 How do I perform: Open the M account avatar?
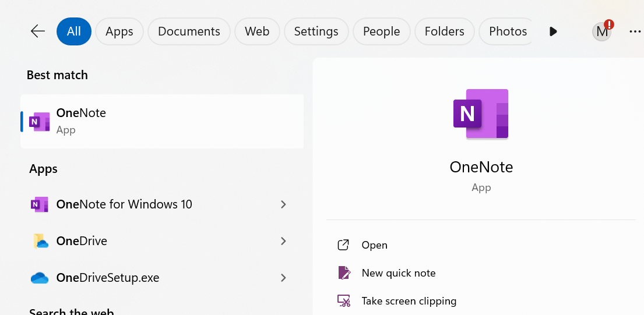602,31
